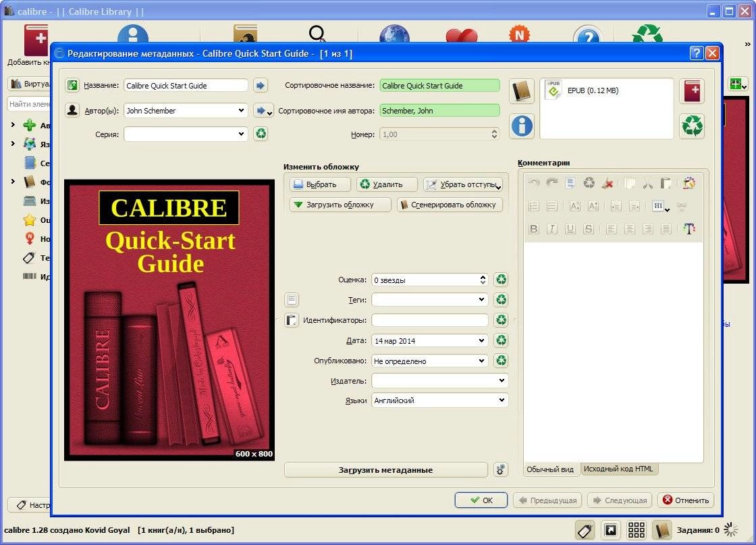Toggle strikethrough in comments editor
Image resolution: width=756 pixels, height=545 pixels.
click(588, 229)
